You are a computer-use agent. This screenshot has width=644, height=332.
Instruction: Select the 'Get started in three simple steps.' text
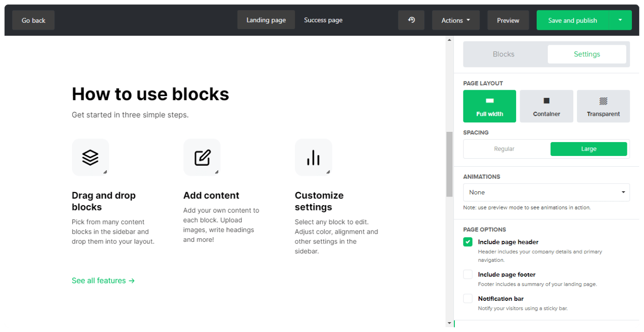pyautogui.click(x=130, y=115)
